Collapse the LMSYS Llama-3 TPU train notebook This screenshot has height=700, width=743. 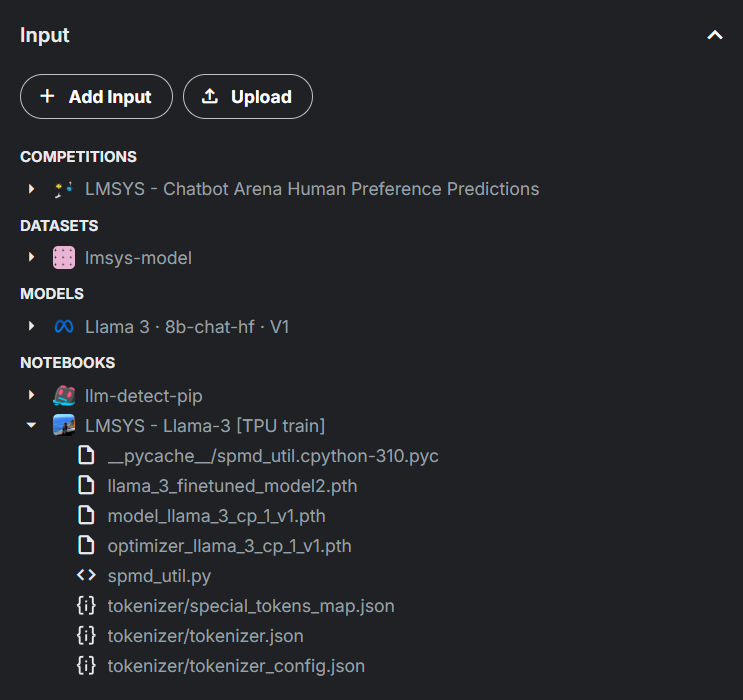point(31,425)
